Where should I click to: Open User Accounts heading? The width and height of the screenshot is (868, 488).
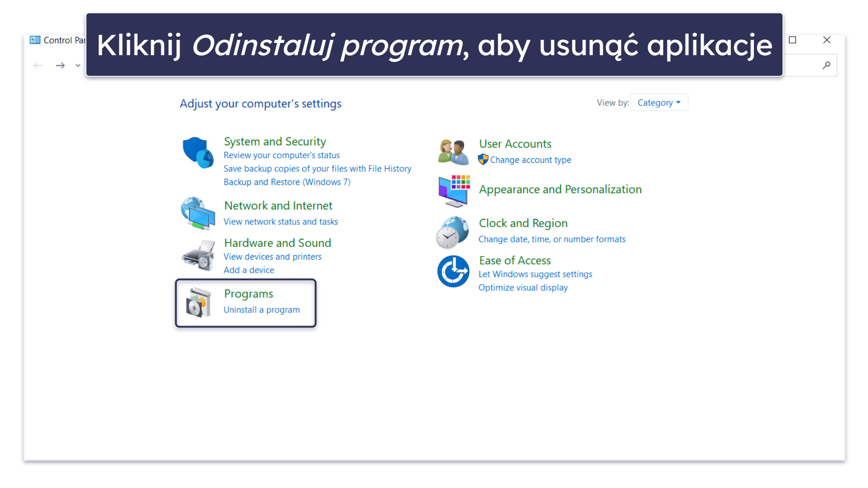(515, 144)
